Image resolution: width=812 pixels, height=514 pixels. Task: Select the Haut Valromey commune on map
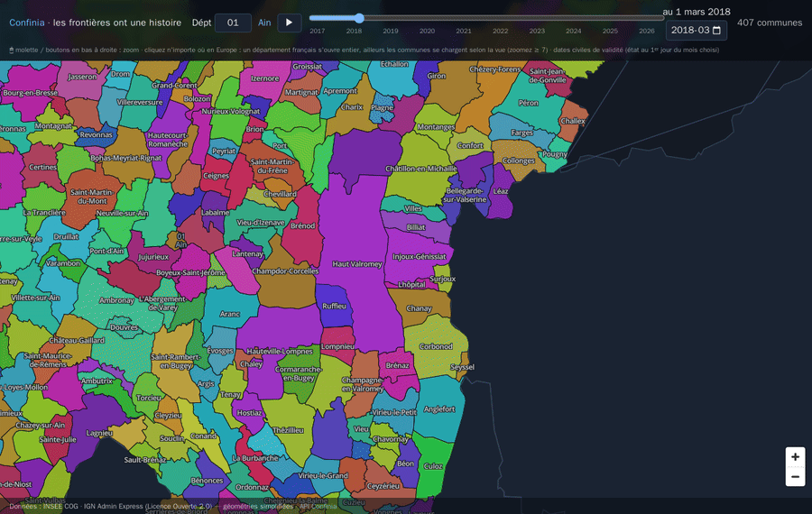tap(357, 264)
